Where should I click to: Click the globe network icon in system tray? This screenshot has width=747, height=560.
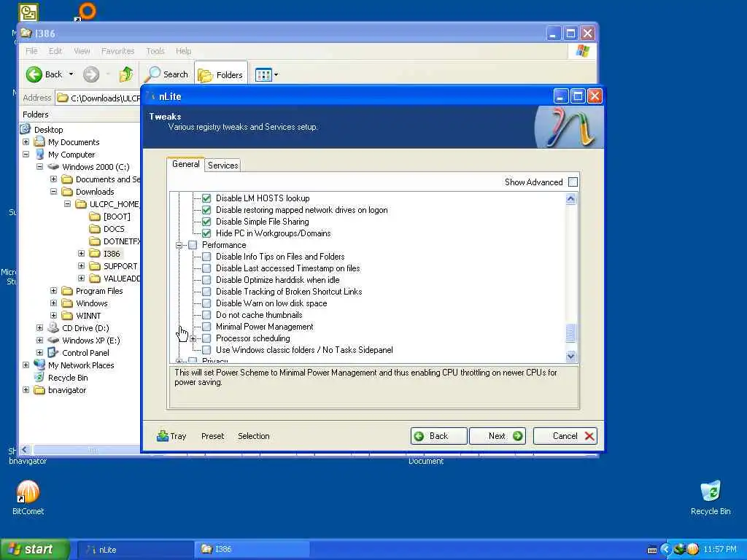point(679,549)
